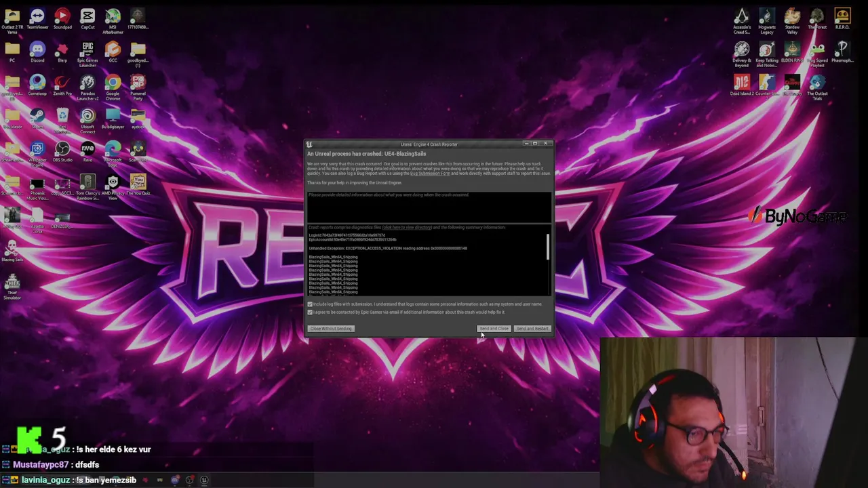Click the Send and Restart button
Viewport: 868px width, 488px height.
pos(532,329)
